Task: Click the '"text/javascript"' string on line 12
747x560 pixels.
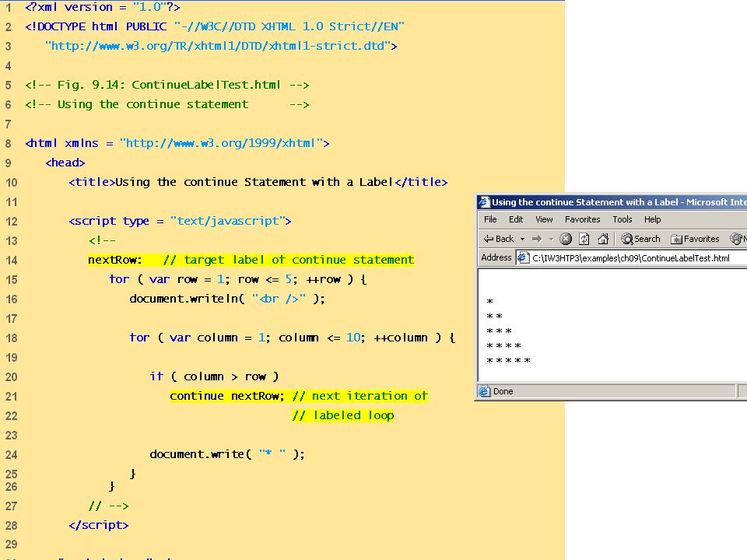Action: [x=227, y=222]
